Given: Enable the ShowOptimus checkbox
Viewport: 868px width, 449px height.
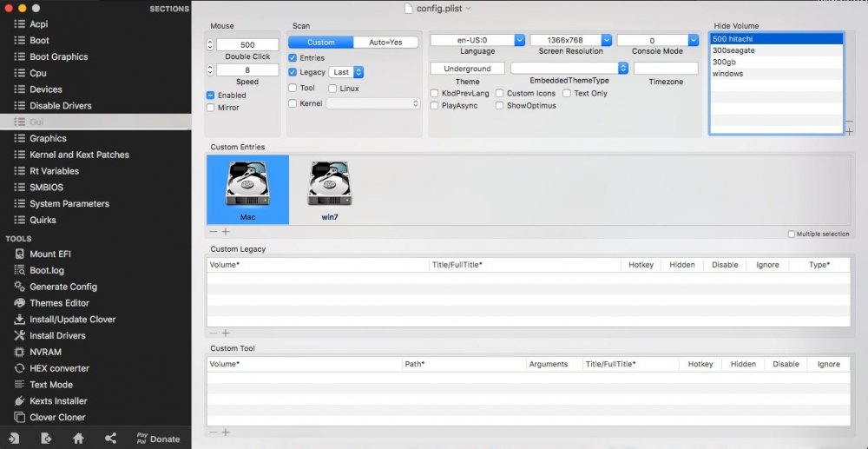Looking at the screenshot, I should [x=499, y=105].
